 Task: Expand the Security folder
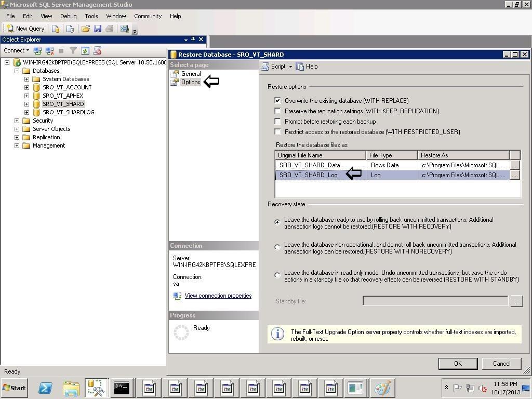click(x=17, y=121)
